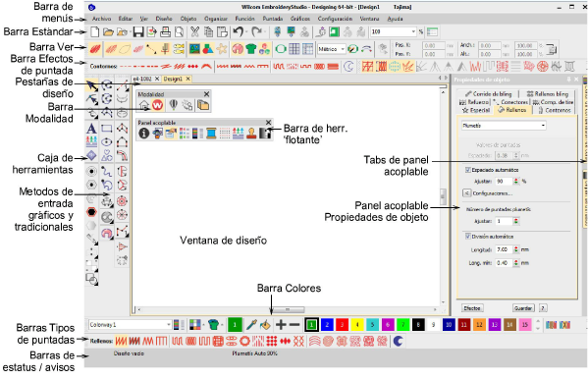Select red color swatch 3

(x=342, y=325)
